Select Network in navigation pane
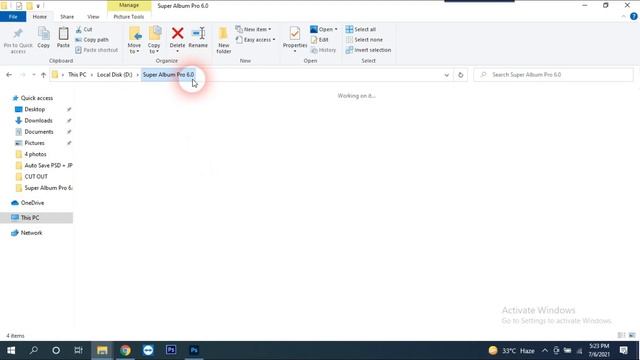The width and height of the screenshot is (640, 360). (31, 233)
